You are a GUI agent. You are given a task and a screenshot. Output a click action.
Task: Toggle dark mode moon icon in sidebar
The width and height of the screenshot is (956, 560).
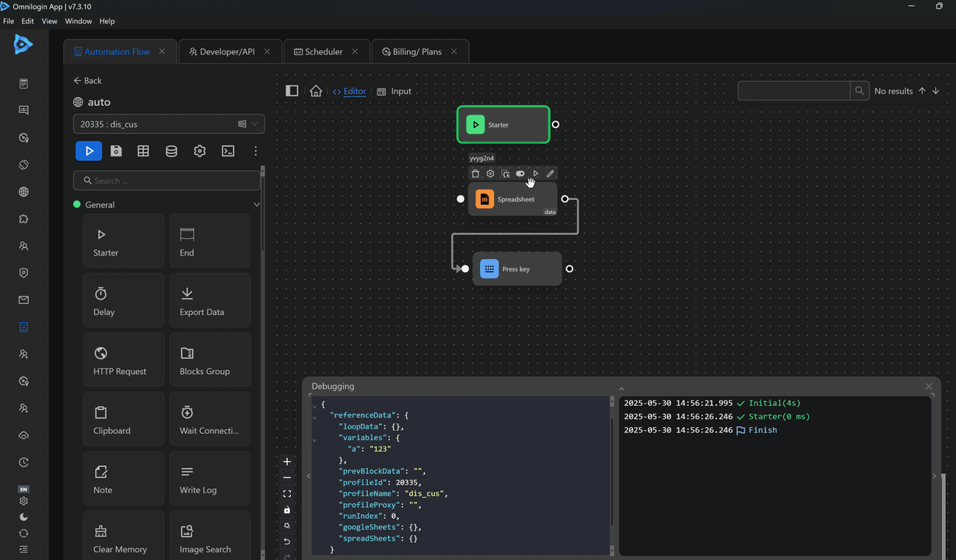coord(23,517)
